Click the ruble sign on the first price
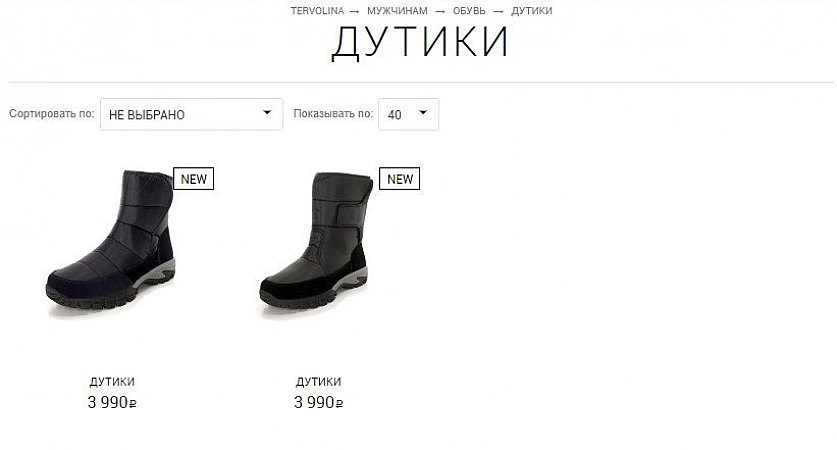837x450 pixels. click(x=133, y=404)
